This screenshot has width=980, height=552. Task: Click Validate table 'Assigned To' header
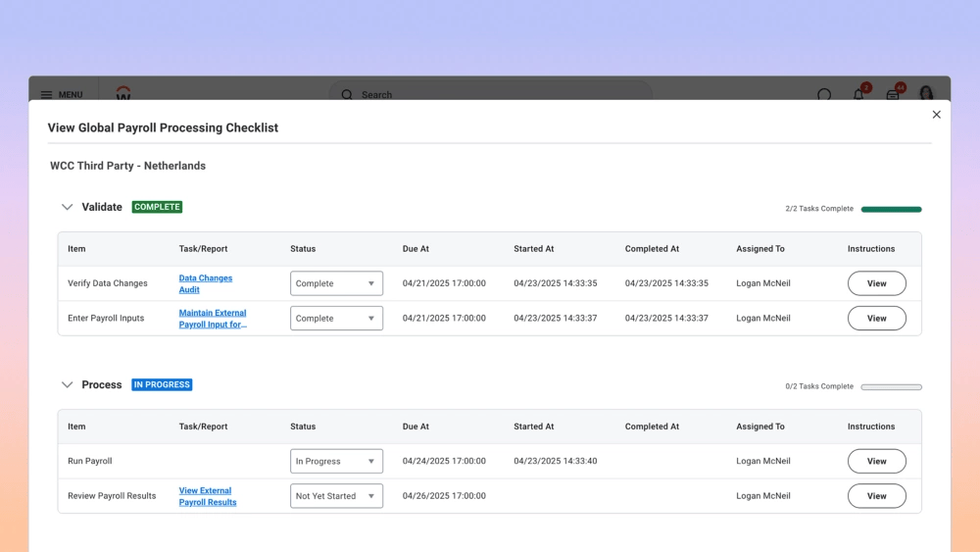click(x=760, y=249)
